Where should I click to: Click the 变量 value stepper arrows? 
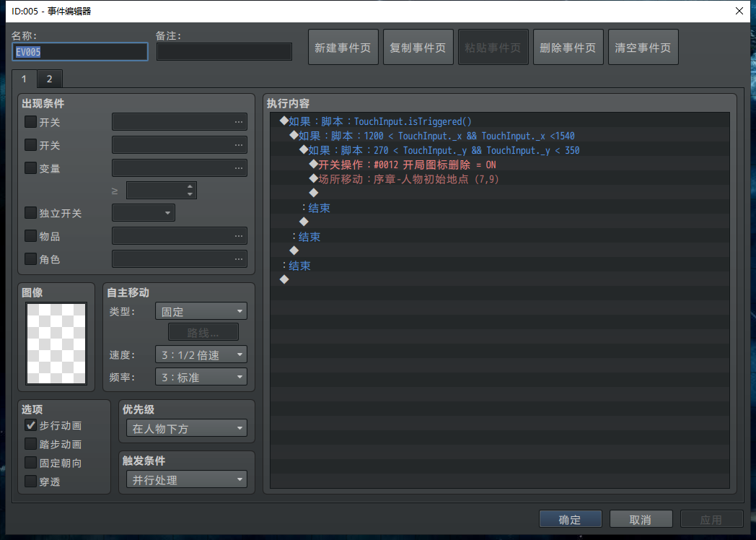coord(190,190)
